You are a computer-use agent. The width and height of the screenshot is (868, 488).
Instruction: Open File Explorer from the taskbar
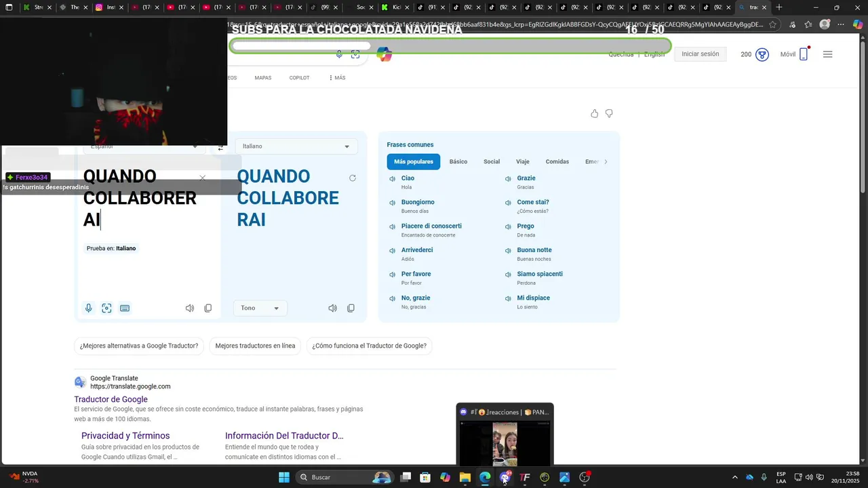tap(465, 477)
